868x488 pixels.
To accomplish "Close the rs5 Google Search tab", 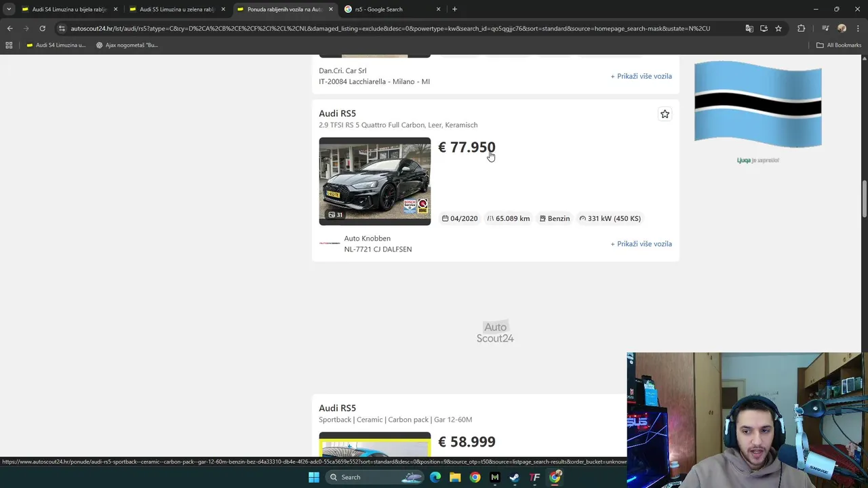I will point(438,9).
